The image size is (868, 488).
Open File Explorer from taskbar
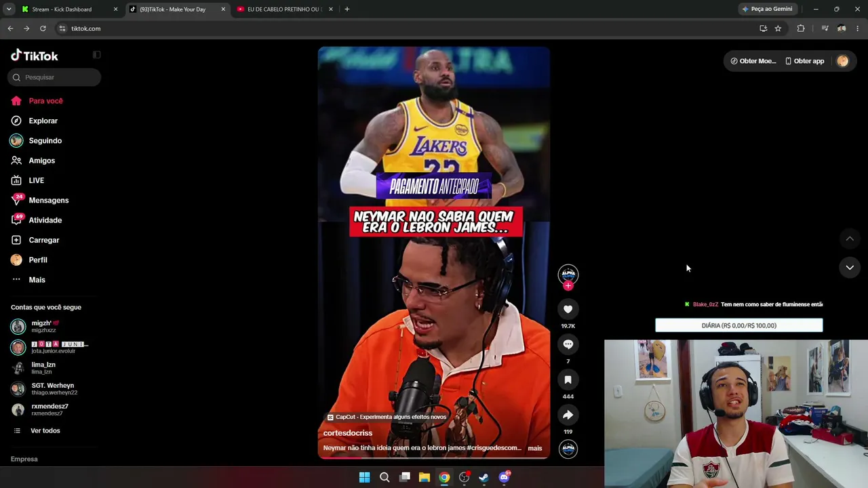click(x=425, y=477)
